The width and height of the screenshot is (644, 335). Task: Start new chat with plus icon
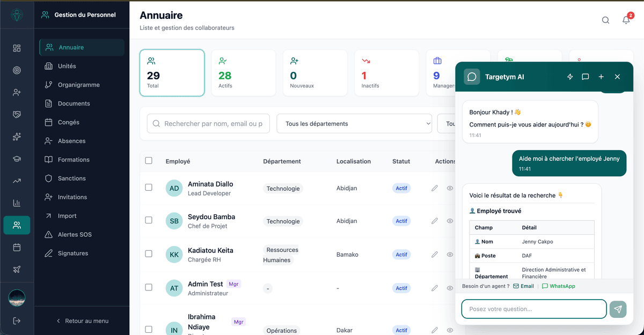click(601, 77)
